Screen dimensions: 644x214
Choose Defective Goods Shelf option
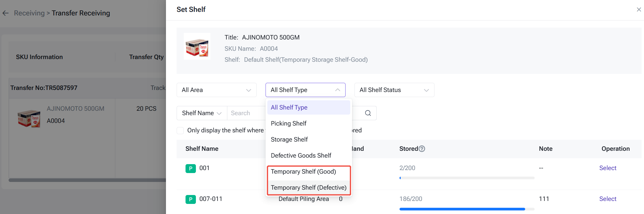pos(309,156)
